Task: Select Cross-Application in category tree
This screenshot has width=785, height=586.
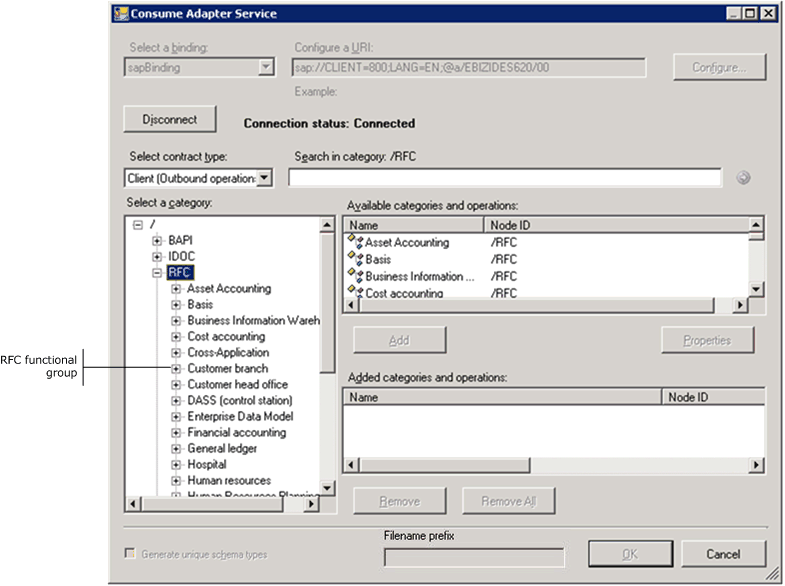Action: [228, 353]
